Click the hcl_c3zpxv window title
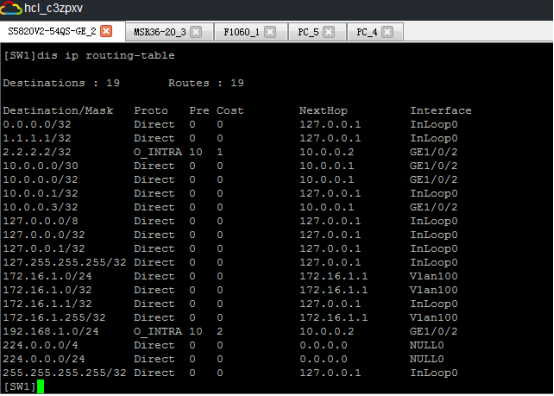Viewport: 554px width, 396px height. pyautogui.click(x=53, y=8)
